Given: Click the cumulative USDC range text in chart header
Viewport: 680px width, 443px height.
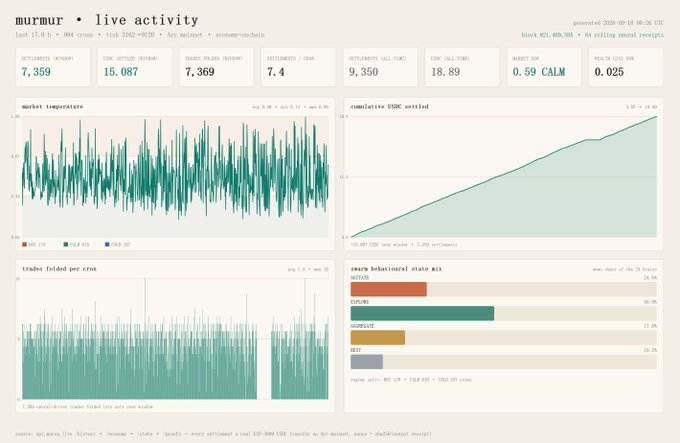Looking at the screenshot, I should [x=641, y=107].
